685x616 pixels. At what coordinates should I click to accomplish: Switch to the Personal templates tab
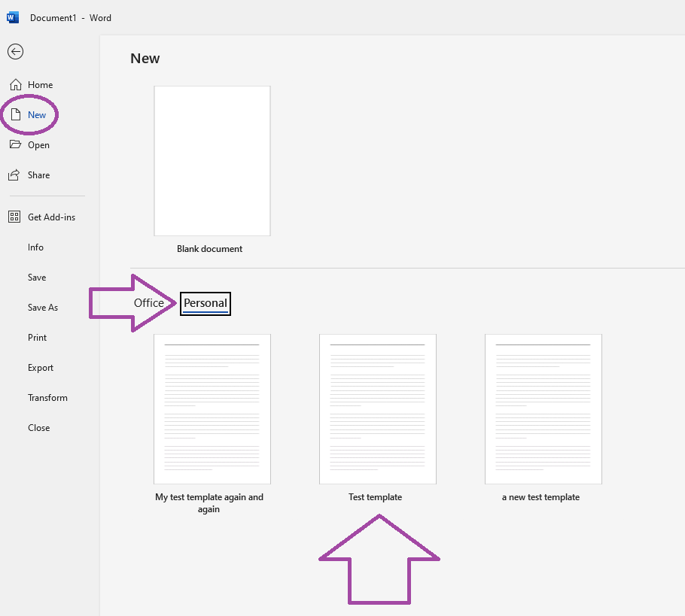click(205, 303)
